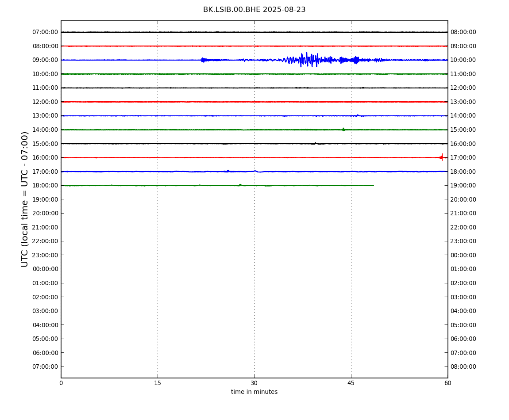Viewport: 509px width, 420px height.
Task: Click left-axis time label 09:00:00
Action: (x=46, y=60)
